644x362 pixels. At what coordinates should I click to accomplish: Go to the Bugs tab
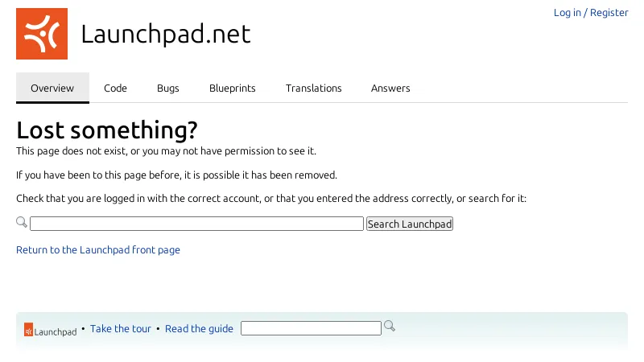point(168,88)
